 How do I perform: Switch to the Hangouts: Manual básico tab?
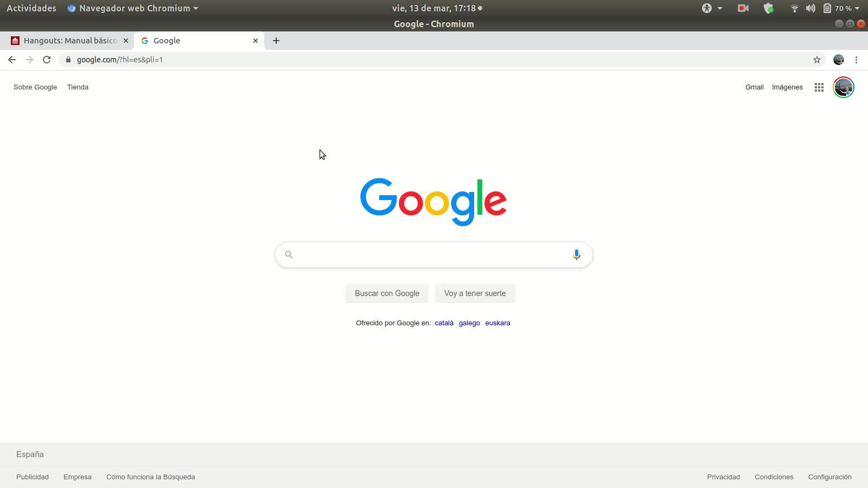(69, 41)
